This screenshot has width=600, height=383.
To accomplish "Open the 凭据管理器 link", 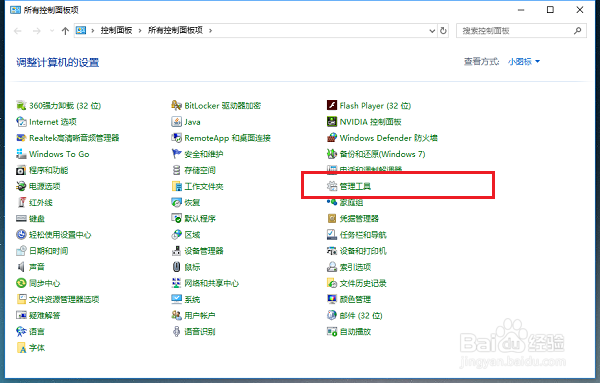I will (x=359, y=218).
